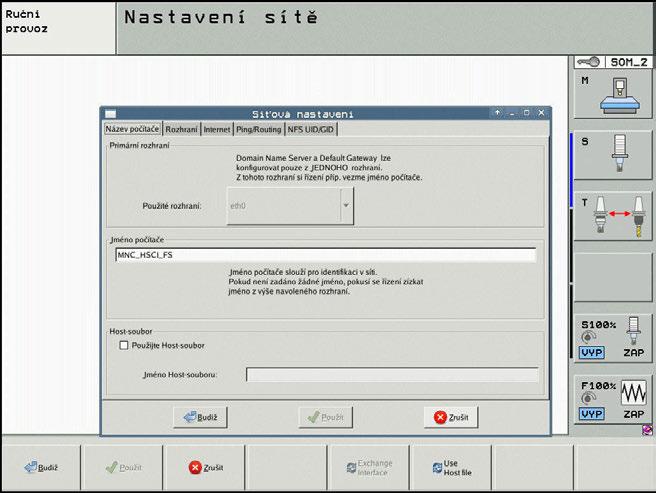656x493 pixels.
Task: Click the T tool change icon
Action: pyautogui.click(x=620, y=216)
